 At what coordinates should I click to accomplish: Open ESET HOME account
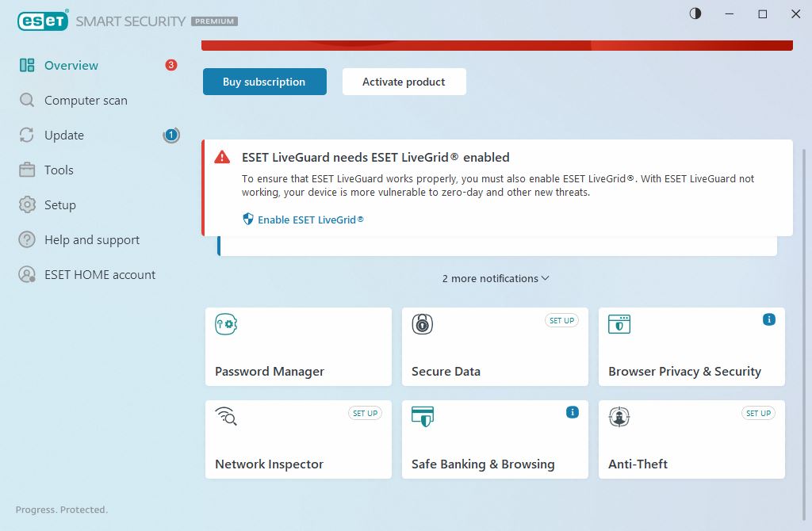pos(98,274)
